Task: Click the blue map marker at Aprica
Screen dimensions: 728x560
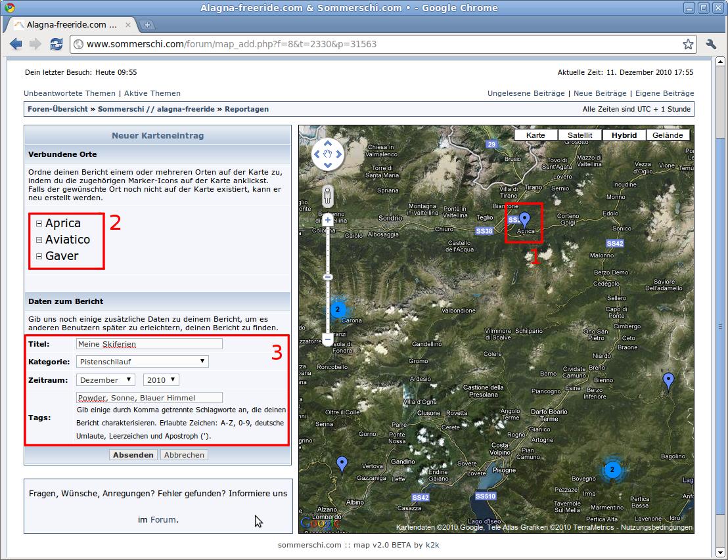Action: coord(524,219)
